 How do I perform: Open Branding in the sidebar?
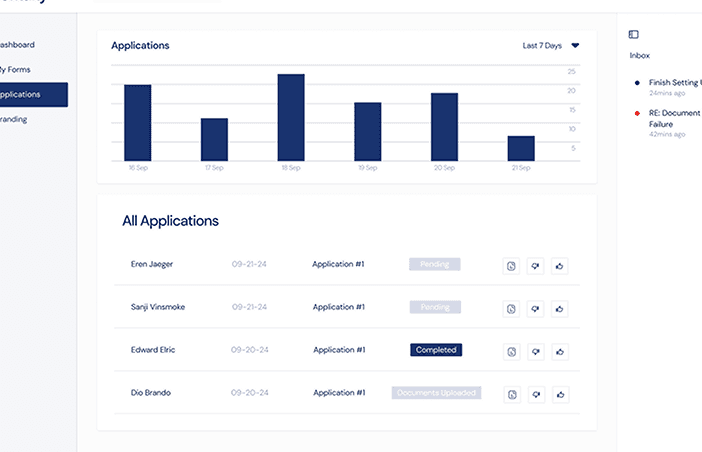pyautogui.click(x=13, y=119)
